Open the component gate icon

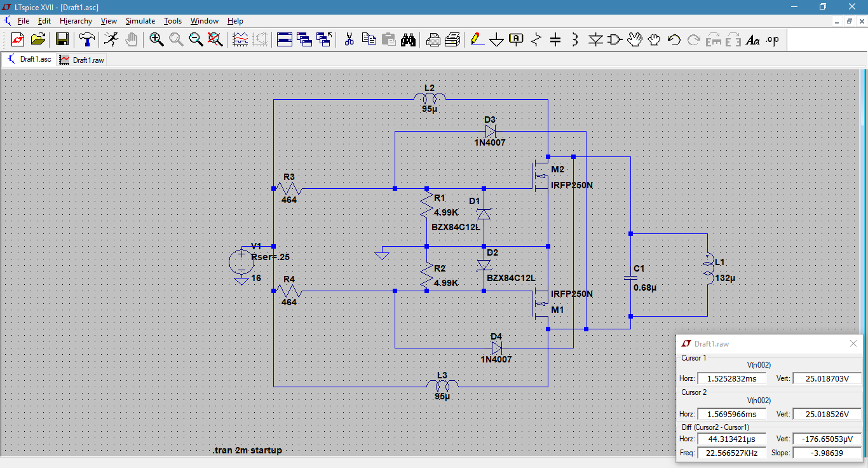click(614, 39)
